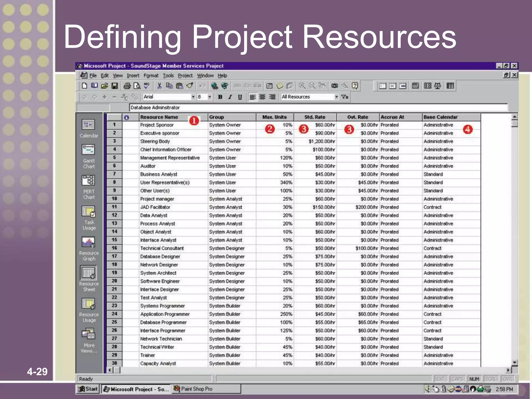Image resolution: width=532 pixels, height=399 pixels.
Task: Open Resource Usage view
Action: (x=89, y=304)
